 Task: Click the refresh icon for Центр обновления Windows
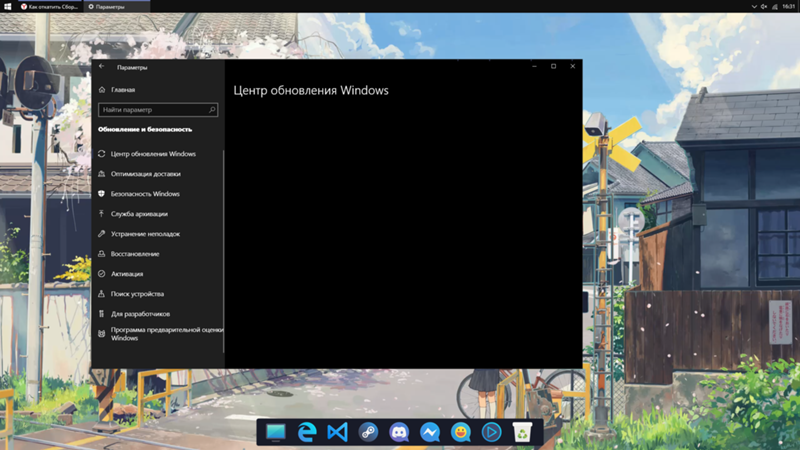click(102, 154)
